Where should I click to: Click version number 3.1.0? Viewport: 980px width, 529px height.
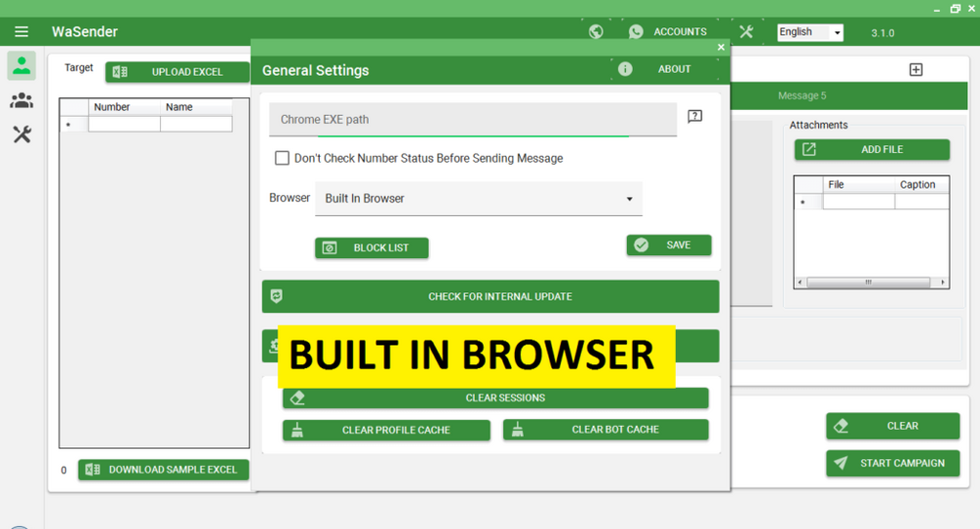(882, 33)
